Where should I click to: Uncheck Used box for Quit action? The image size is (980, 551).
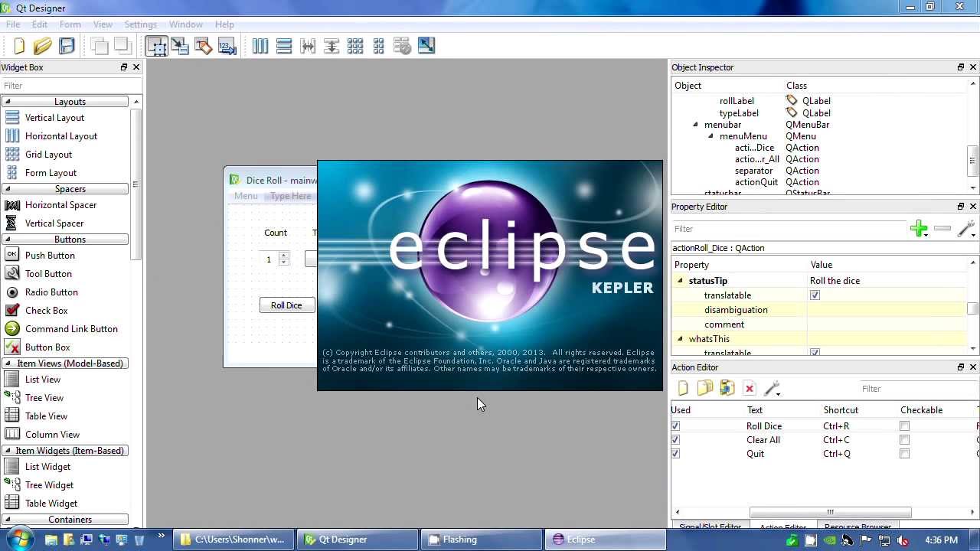pyautogui.click(x=675, y=454)
